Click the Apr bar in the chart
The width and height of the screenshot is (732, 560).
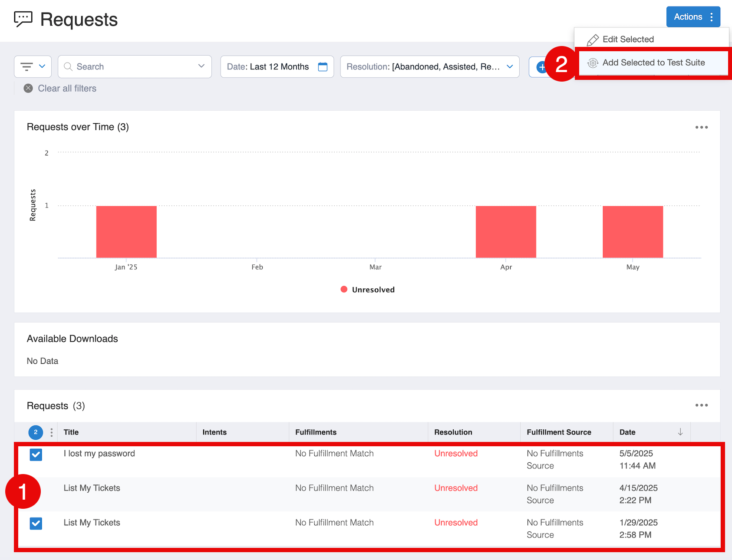506,232
